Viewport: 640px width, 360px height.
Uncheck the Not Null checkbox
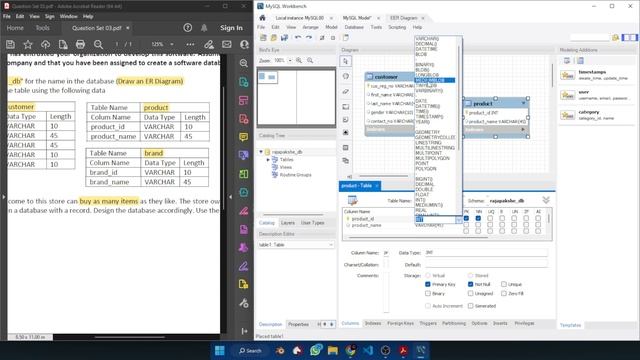(471, 284)
